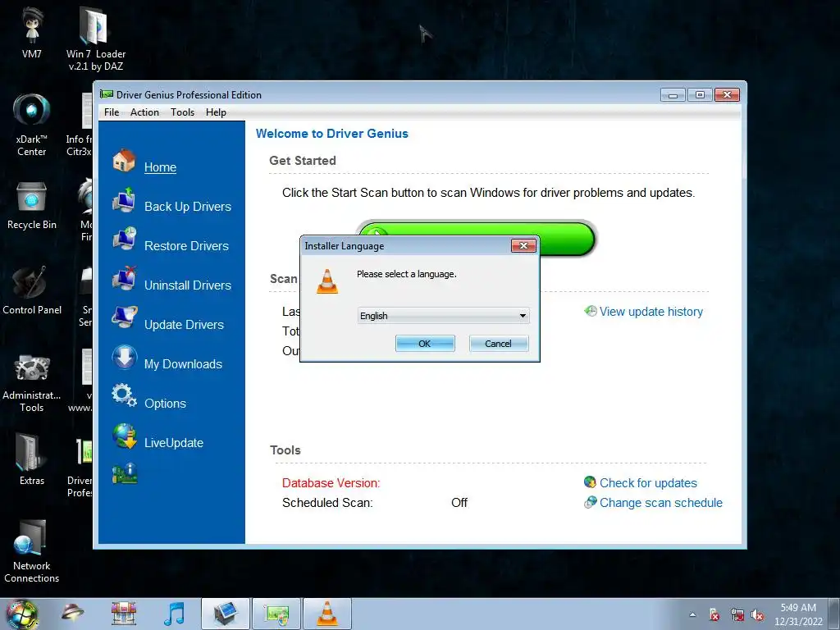Viewport: 840px width, 630px height.
Task: Open the File menu
Action: (x=112, y=112)
